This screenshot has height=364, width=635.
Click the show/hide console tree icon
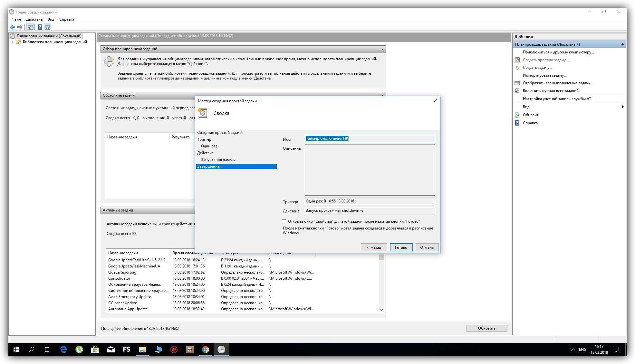point(30,27)
